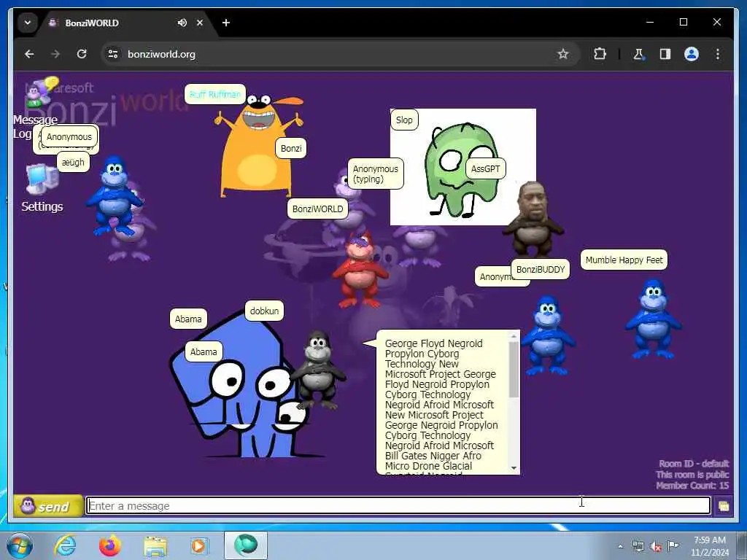Mute the BonziWORLD tab audio

point(182,23)
